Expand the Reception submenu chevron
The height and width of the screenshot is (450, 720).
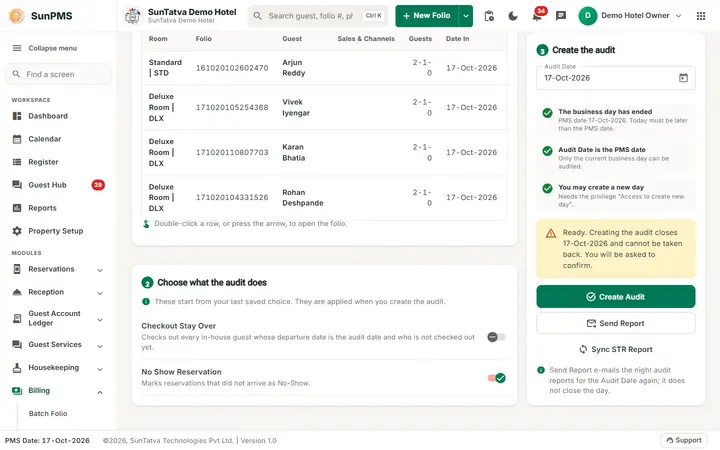100,293
